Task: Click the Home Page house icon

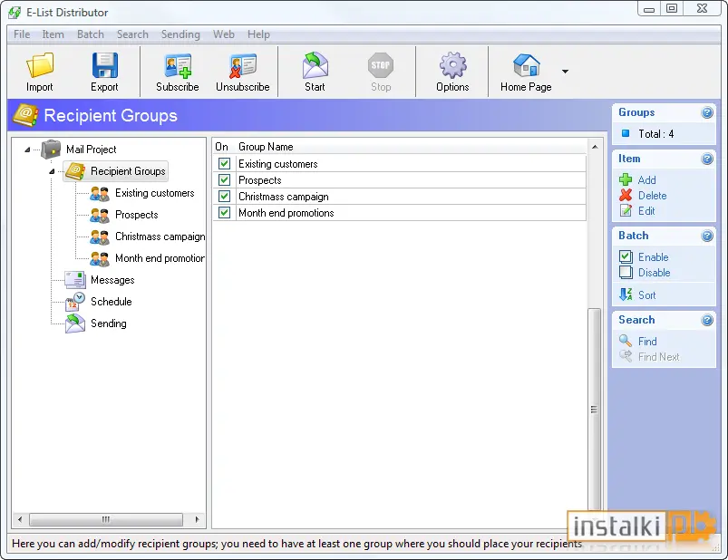Action: pyautogui.click(x=527, y=65)
